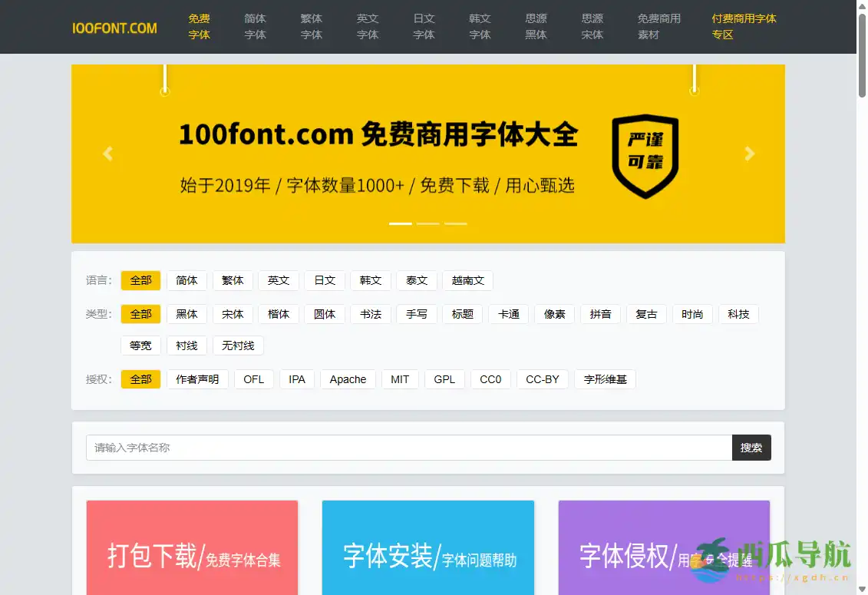Select 全部 under the 授权 filter row
Viewport: 868px width, 595px height.
click(140, 378)
